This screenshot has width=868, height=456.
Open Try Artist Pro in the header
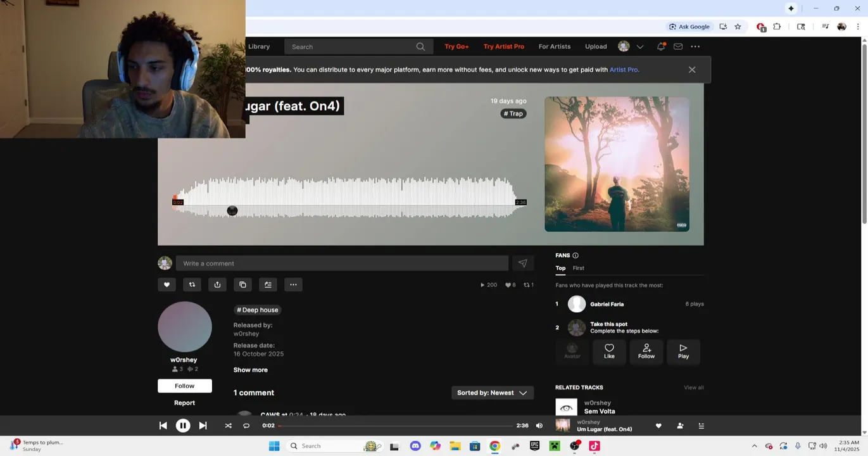pyautogui.click(x=504, y=46)
